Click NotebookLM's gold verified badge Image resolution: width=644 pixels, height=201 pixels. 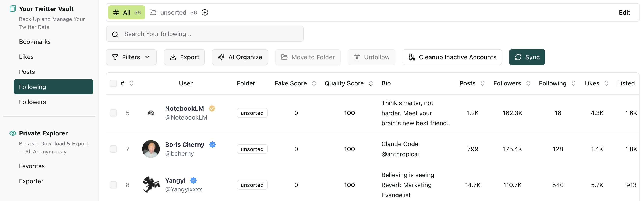point(212,108)
